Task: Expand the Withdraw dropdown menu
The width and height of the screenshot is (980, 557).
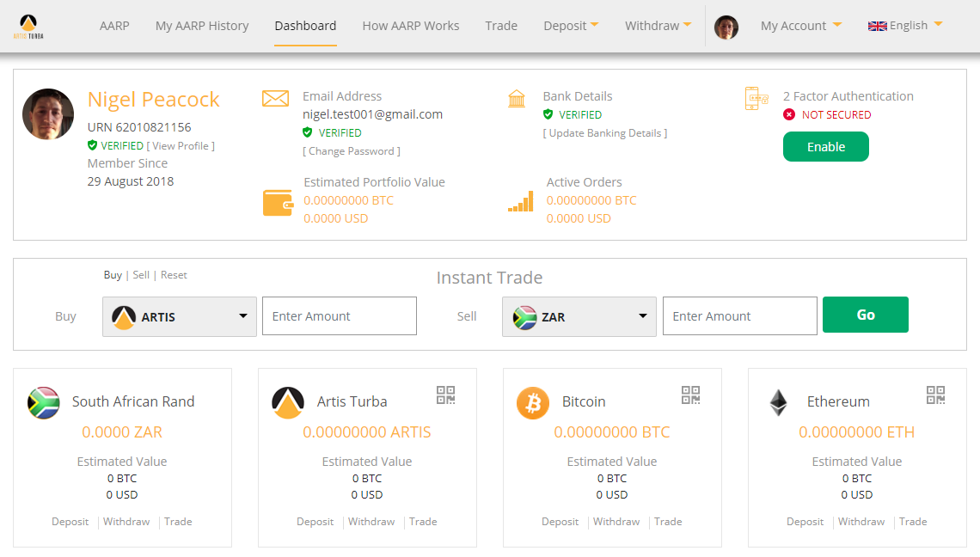Action: [x=658, y=26]
